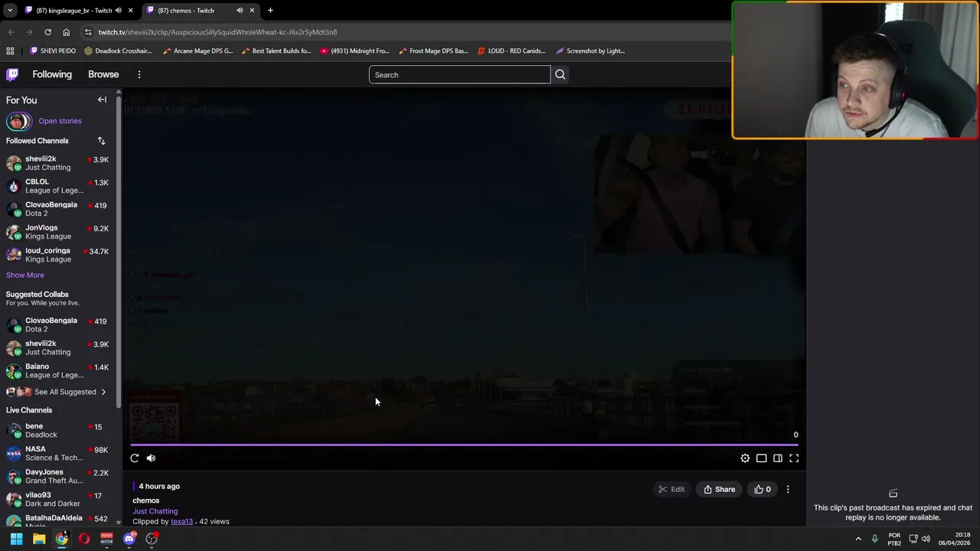View site information for twitch.tv

[x=88, y=32]
